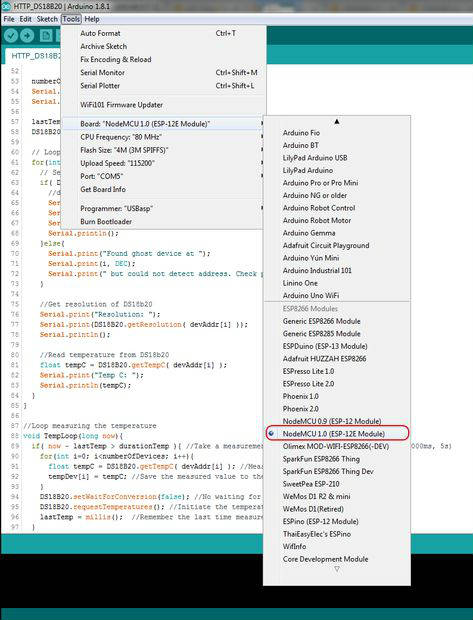The height and width of the screenshot is (620, 473).
Task: Click the Upload arrow toolbar icon
Action: pos(27,36)
